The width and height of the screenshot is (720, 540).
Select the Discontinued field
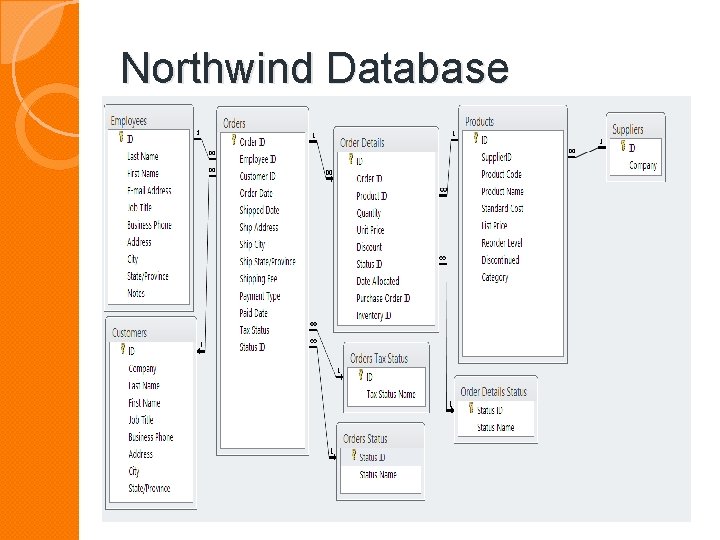pos(500,260)
